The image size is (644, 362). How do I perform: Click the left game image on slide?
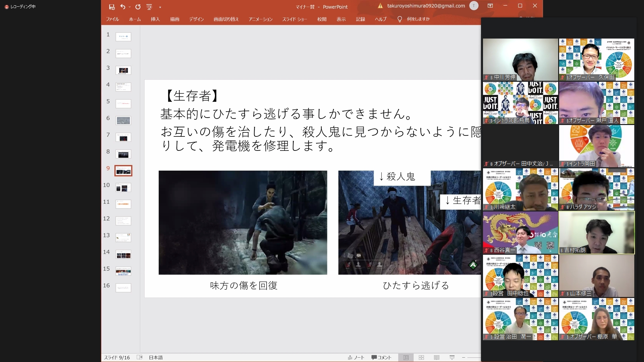tap(243, 223)
